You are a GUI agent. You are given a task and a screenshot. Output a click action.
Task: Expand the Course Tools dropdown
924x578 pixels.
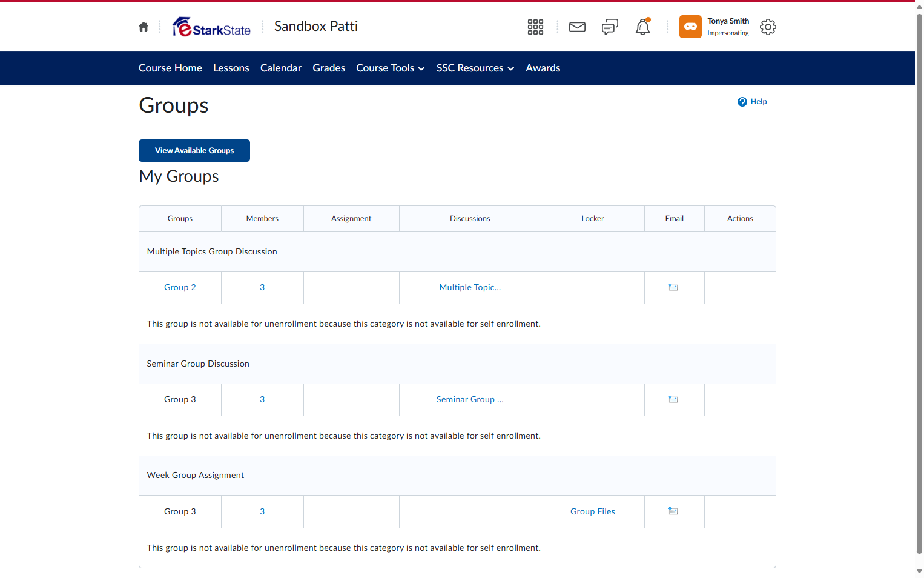(x=391, y=68)
